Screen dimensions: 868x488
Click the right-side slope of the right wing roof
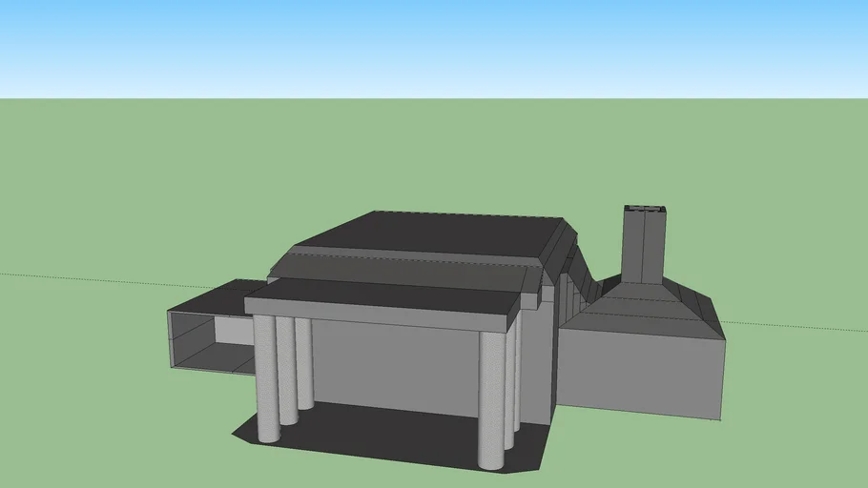click(708, 310)
